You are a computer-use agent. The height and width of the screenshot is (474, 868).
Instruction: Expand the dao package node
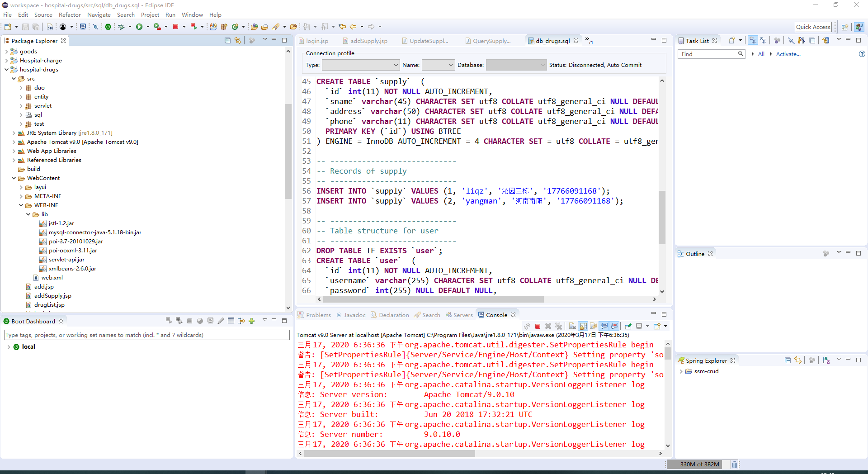[x=21, y=88]
